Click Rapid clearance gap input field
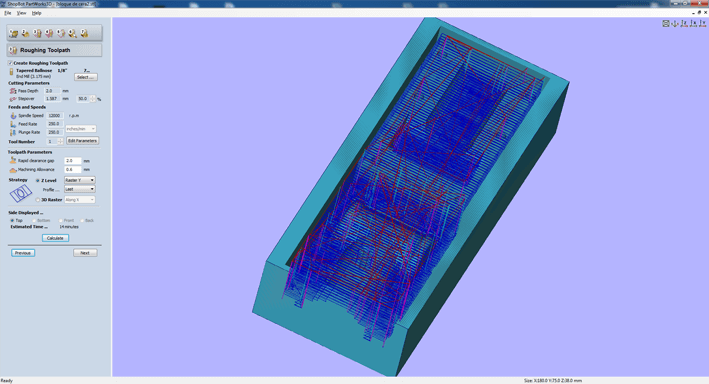The height and width of the screenshot is (384, 709). 72,161
